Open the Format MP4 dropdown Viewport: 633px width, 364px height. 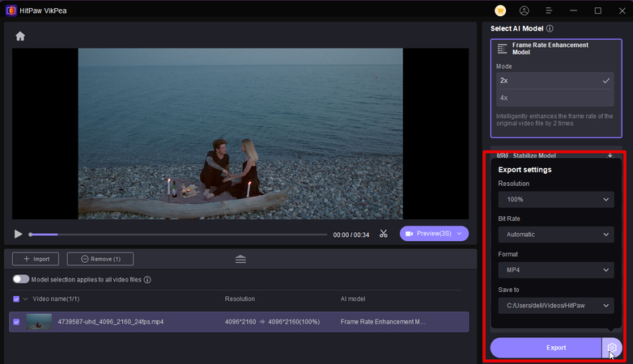pos(556,270)
